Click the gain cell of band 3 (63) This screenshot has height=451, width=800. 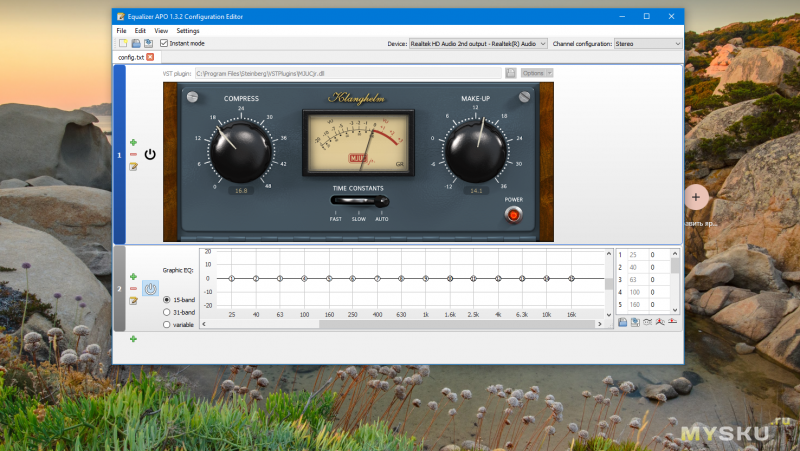click(x=659, y=280)
